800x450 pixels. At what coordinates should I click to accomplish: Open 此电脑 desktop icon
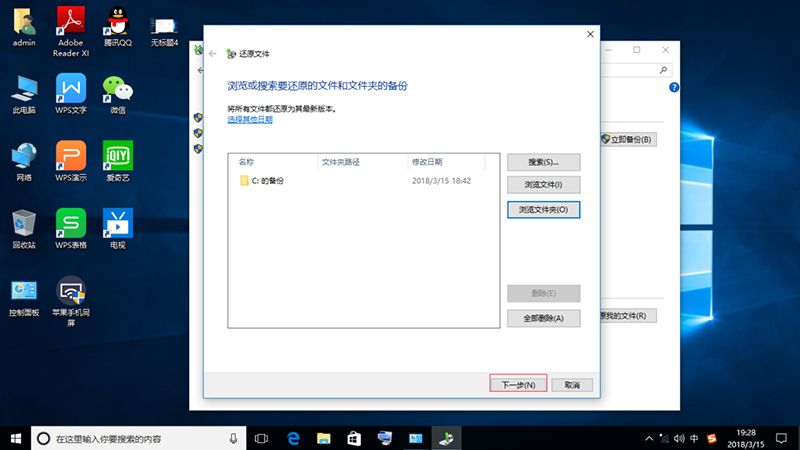pos(24,94)
